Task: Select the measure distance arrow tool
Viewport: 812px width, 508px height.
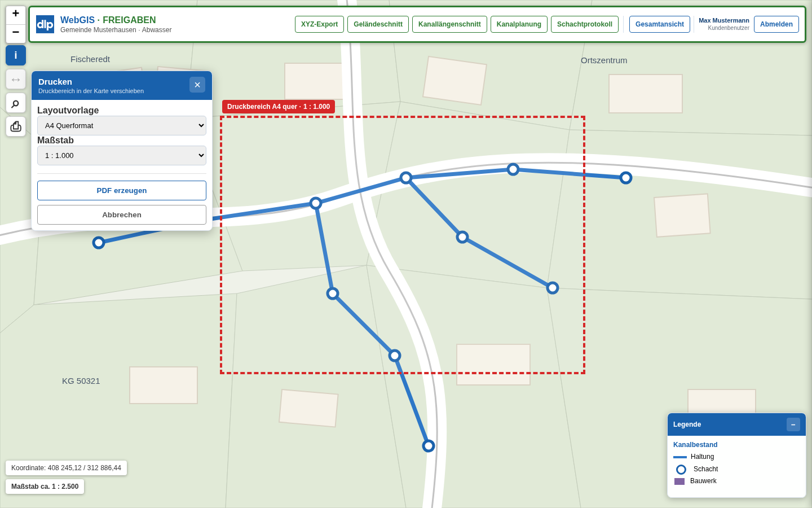Action: tap(16, 79)
